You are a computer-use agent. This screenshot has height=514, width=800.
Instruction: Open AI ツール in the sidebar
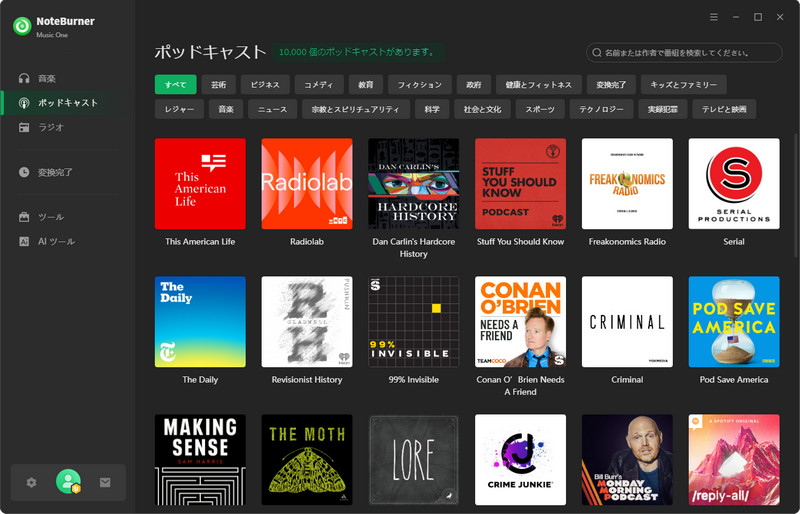56,241
